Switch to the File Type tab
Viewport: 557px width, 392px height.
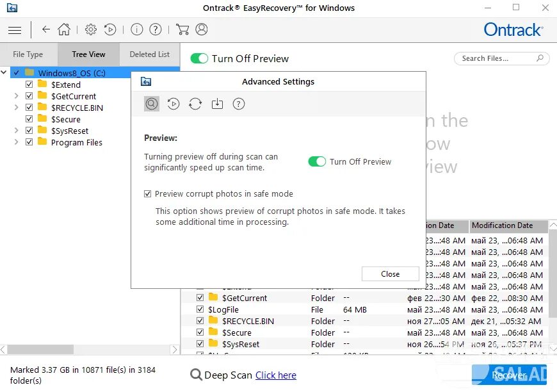[28, 54]
